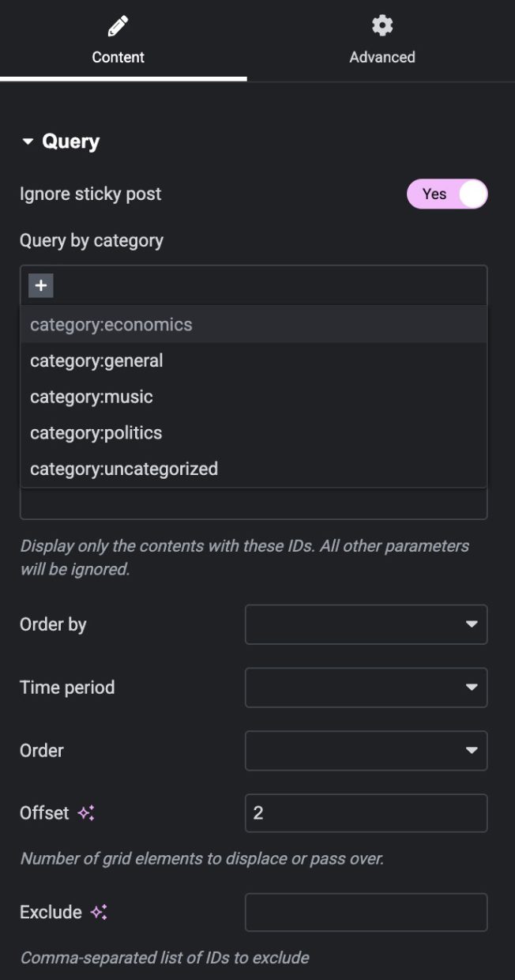Click the plus icon in category field

(x=41, y=285)
